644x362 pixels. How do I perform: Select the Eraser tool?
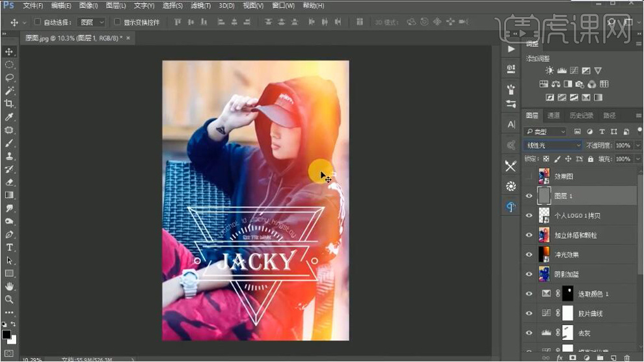click(9, 182)
